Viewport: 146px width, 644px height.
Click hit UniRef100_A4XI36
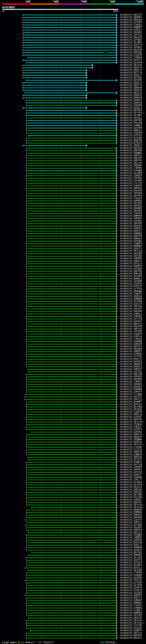pyautogui.click(x=131, y=618)
